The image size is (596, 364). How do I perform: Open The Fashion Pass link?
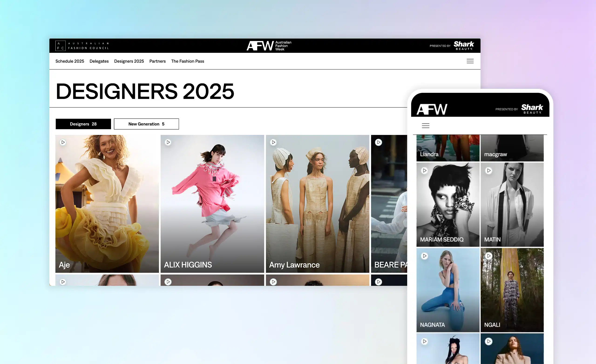click(x=188, y=61)
